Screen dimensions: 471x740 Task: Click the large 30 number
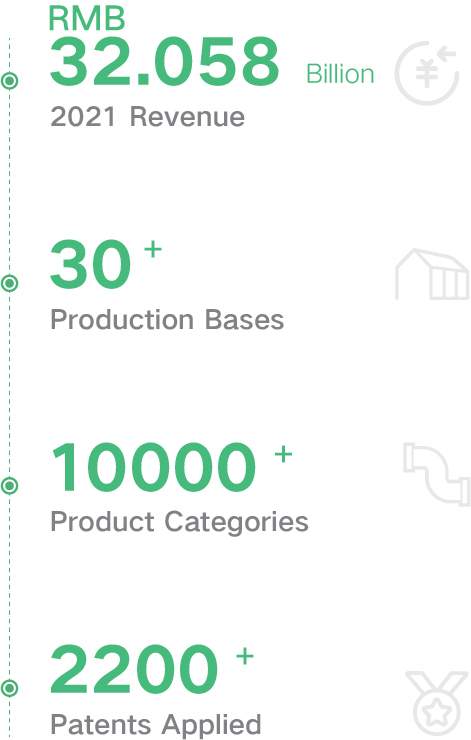90,264
